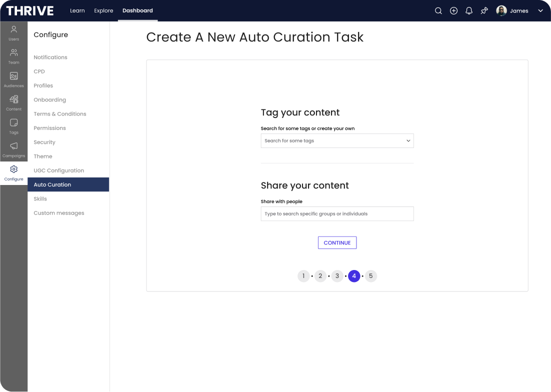Open Profiles configuration
551x392 pixels.
point(43,85)
